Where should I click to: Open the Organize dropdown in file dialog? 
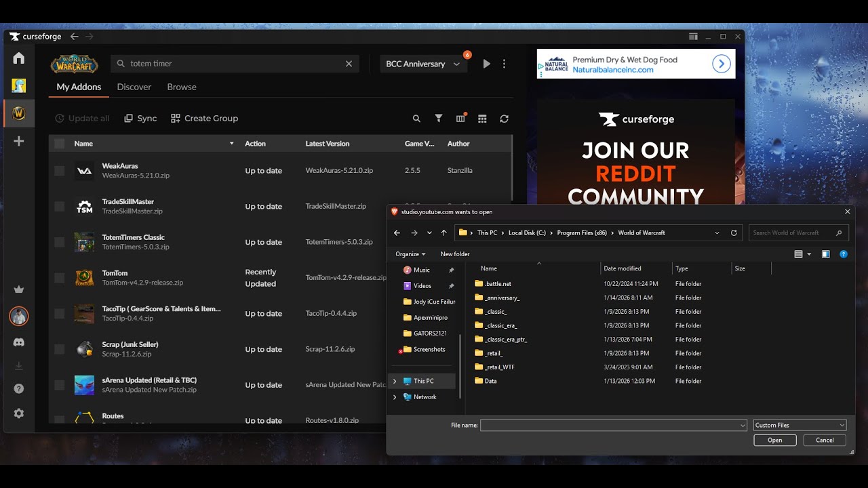coord(410,254)
